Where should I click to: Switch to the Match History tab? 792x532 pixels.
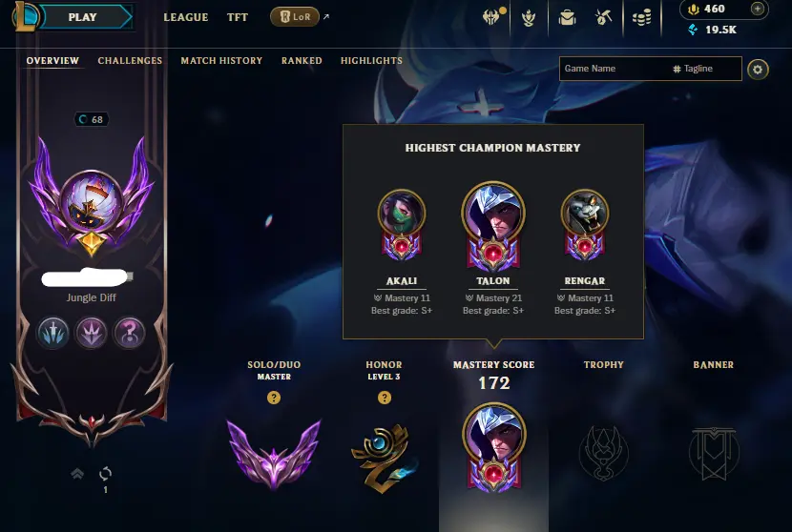point(221,61)
